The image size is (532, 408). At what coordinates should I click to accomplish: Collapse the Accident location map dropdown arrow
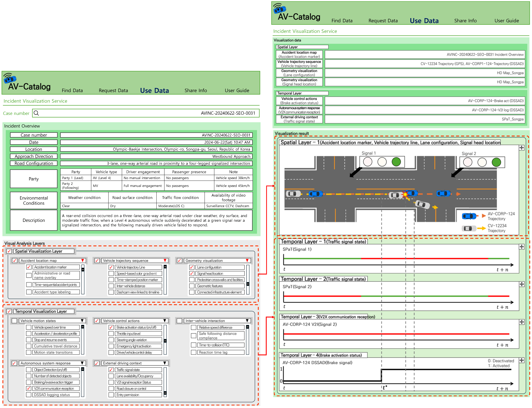point(83,260)
